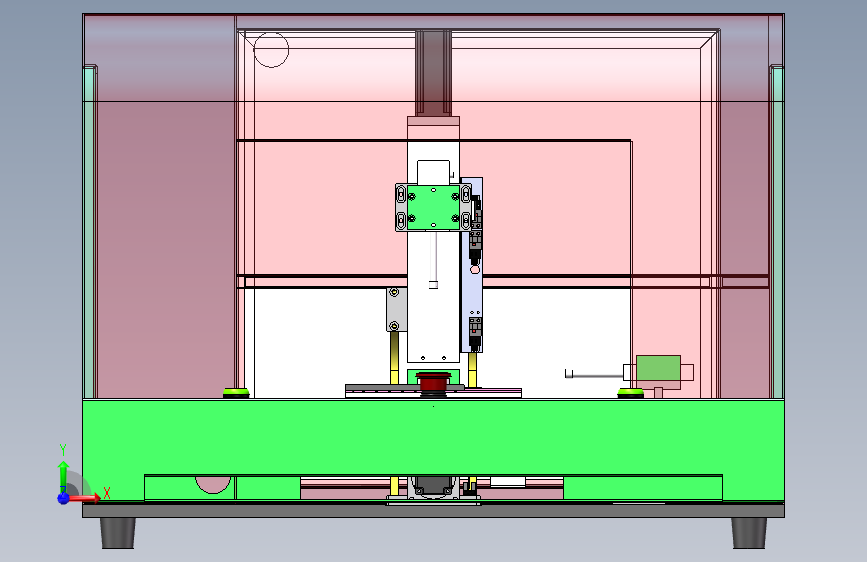This screenshot has width=867, height=562.
Task: Click the red X axis label of triad
Action: 107,492
